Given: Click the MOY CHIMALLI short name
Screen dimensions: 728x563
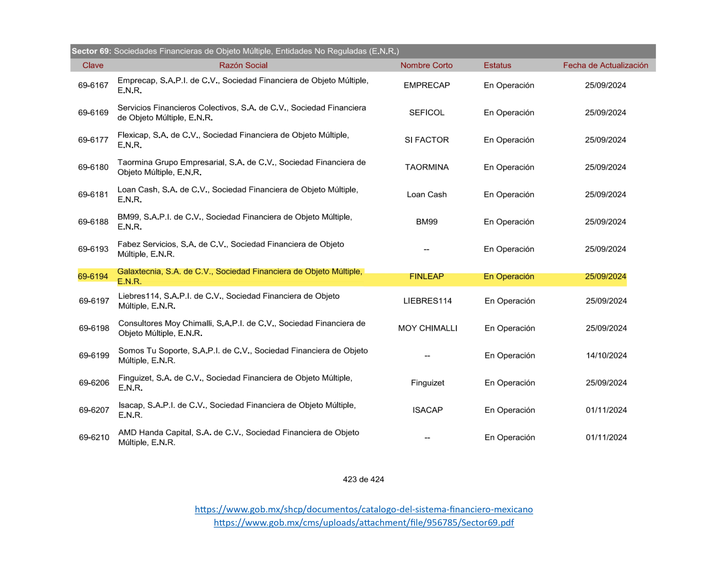Looking at the screenshot, I should (428, 329).
